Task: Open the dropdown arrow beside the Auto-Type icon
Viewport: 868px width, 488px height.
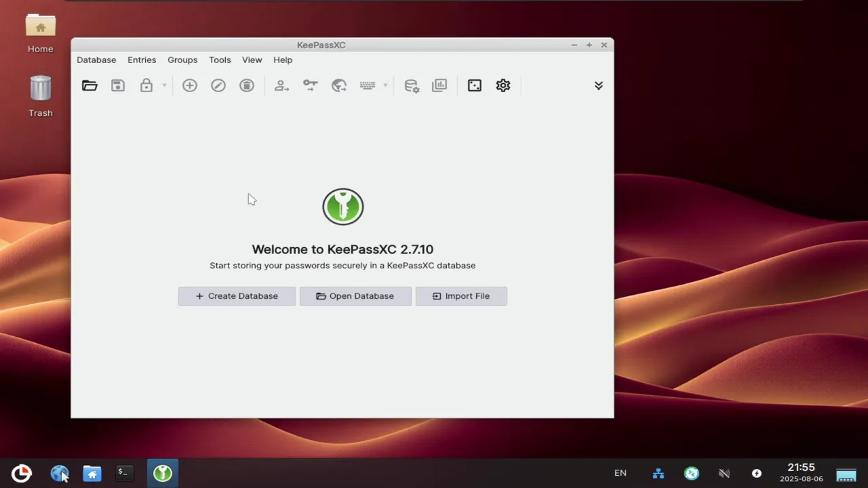Action: pyautogui.click(x=385, y=85)
